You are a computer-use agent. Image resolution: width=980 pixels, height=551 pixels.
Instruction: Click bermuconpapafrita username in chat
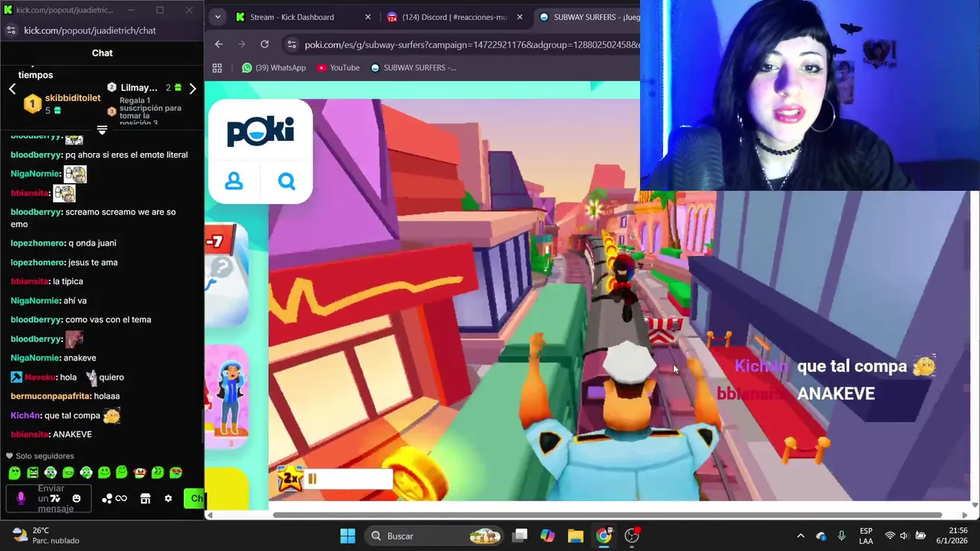pos(51,396)
